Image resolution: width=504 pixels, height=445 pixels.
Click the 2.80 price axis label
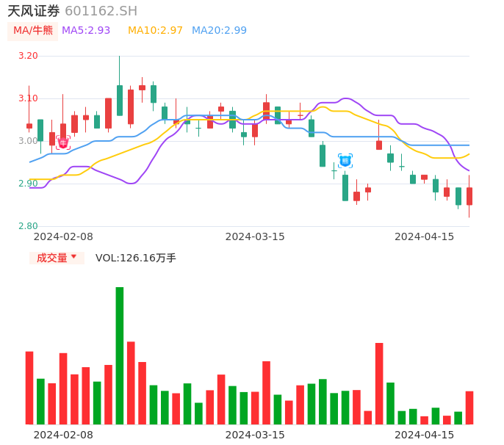point(28,226)
